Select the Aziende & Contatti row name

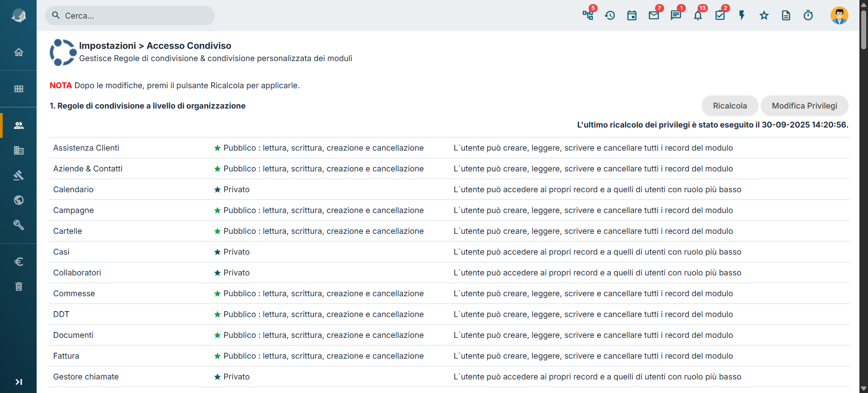[x=88, y=169]
